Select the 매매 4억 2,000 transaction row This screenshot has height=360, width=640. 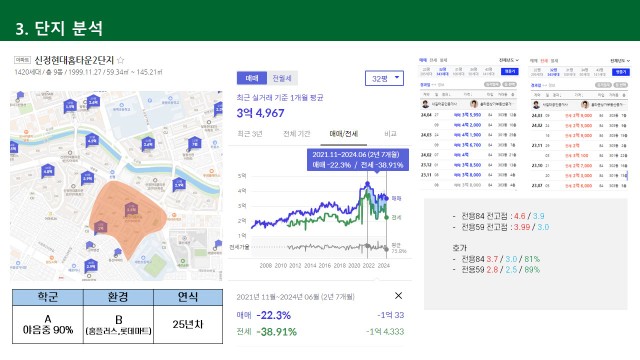click(468, 125)
